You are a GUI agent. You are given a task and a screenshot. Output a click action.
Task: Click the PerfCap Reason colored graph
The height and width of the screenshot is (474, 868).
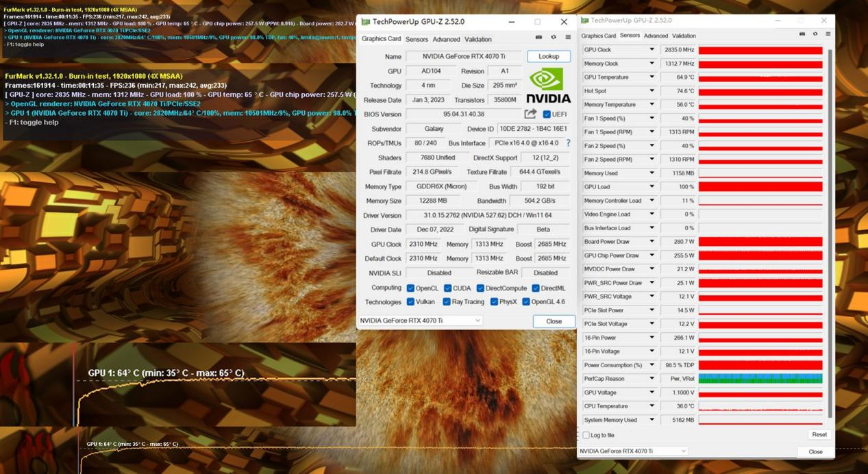(x=760, y=379)
